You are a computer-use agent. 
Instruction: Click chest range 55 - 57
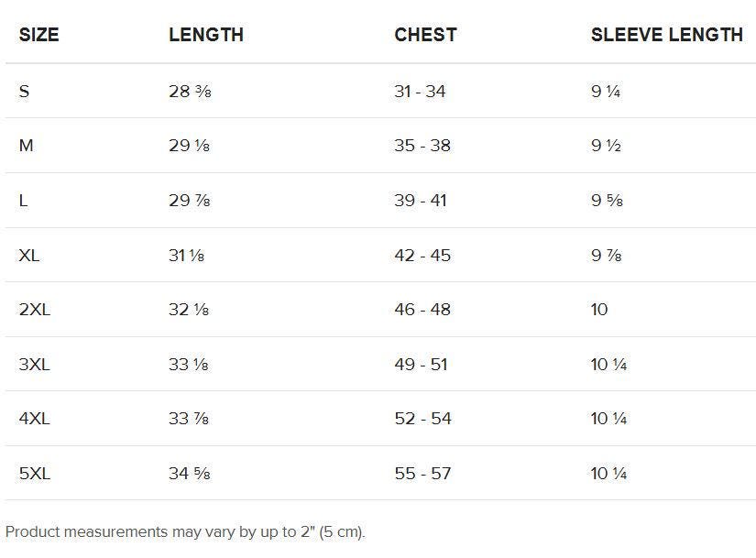(x=422, y=474)
